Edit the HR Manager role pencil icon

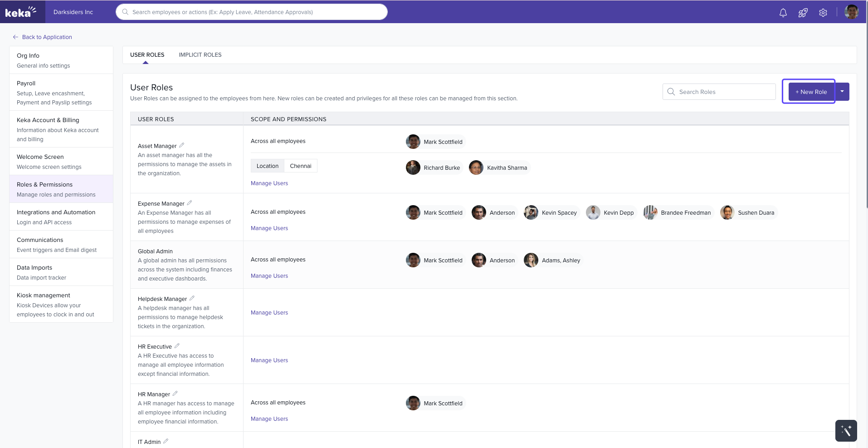175,394
